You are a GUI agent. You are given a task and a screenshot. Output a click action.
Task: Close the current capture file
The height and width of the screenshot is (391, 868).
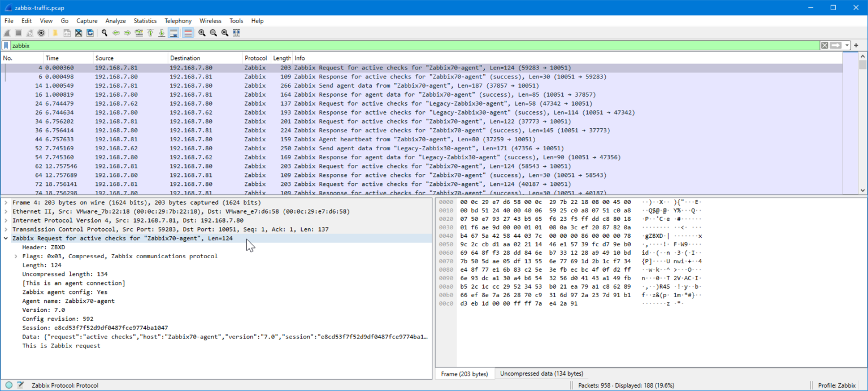(79, 33)
